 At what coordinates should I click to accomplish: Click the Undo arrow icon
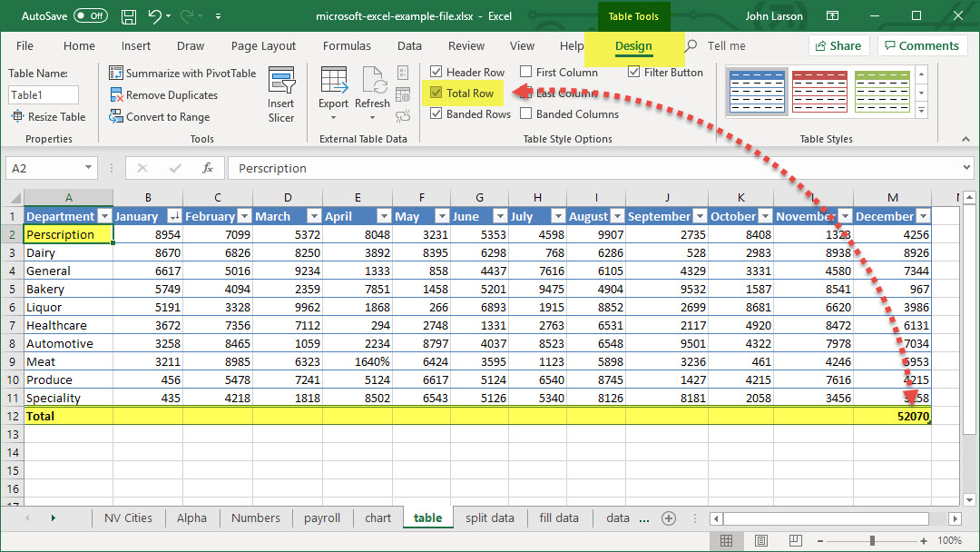[155, 16]
